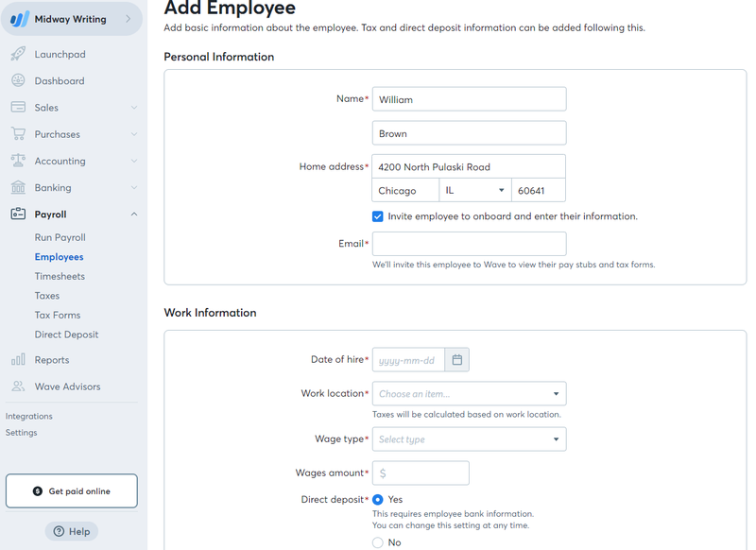756x550 pixels.
Task: Click the Purchases shopping cart icon
Action: click(18, 134)
